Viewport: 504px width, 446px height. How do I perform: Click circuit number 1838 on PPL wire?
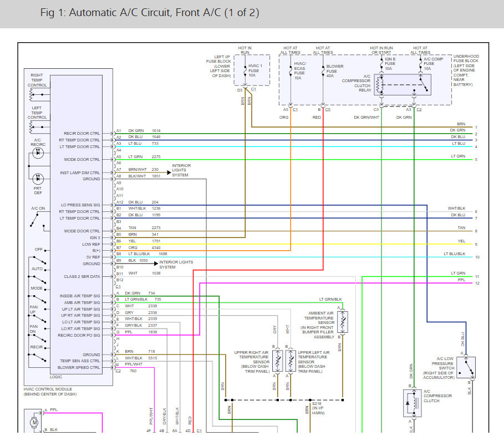coord(152,332)
